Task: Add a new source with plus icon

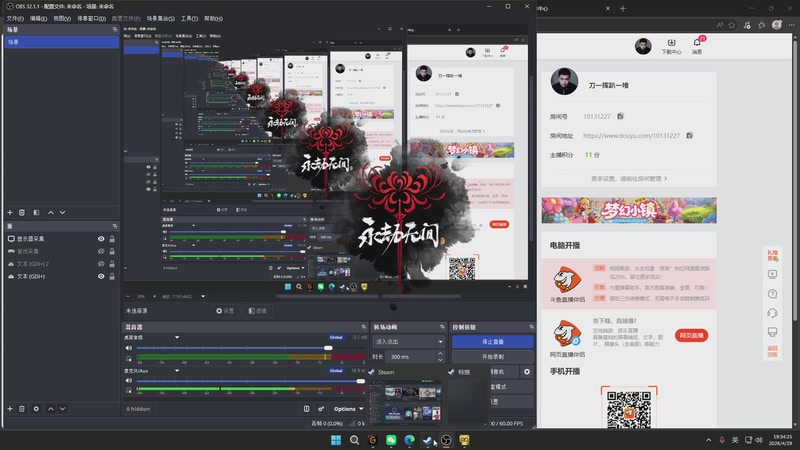Action: click(10, 409)
